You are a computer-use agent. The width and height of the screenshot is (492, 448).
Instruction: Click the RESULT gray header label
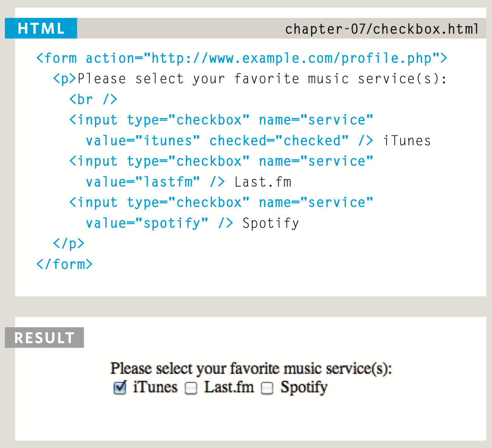[44, 338]
